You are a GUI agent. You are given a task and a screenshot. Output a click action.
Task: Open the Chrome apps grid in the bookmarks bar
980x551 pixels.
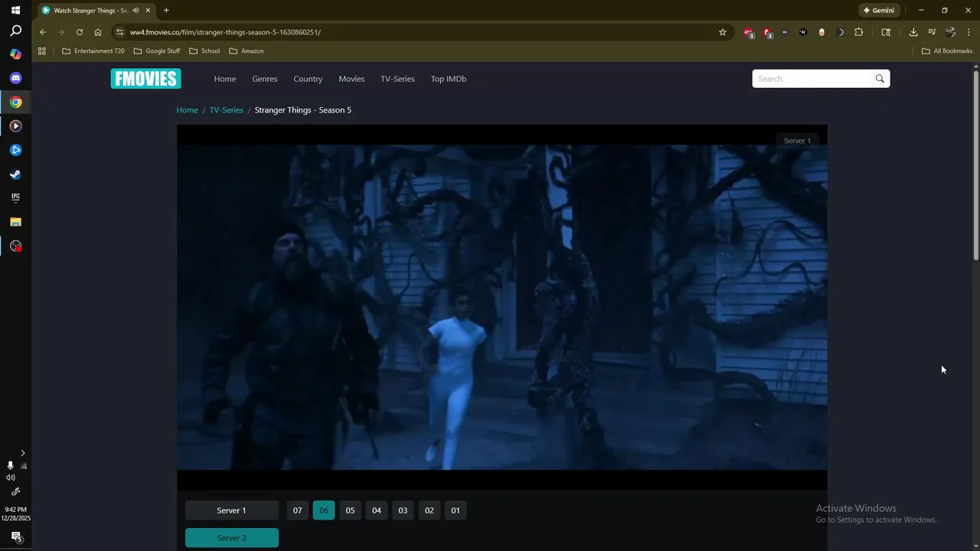tap(42, 51)
